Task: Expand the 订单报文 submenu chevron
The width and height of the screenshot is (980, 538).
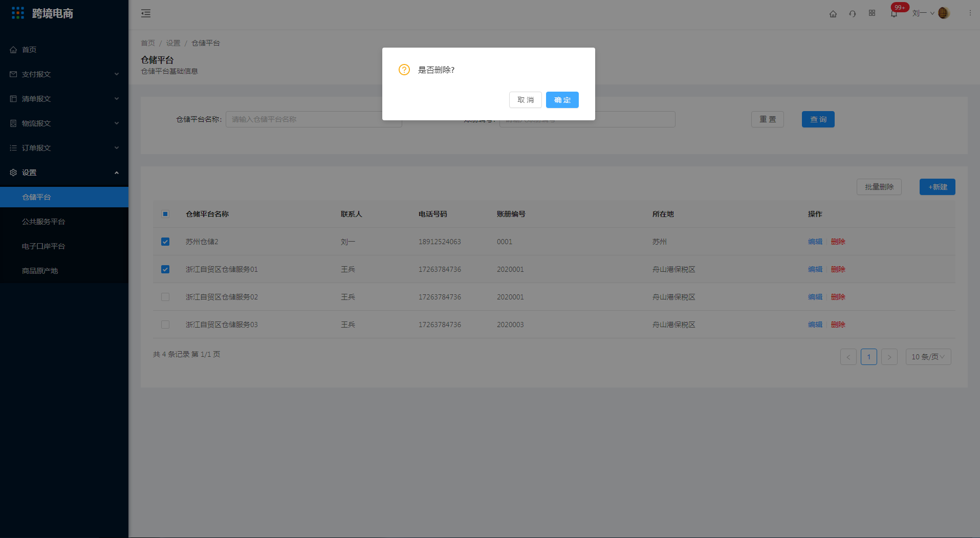Action: coord(117,148)
